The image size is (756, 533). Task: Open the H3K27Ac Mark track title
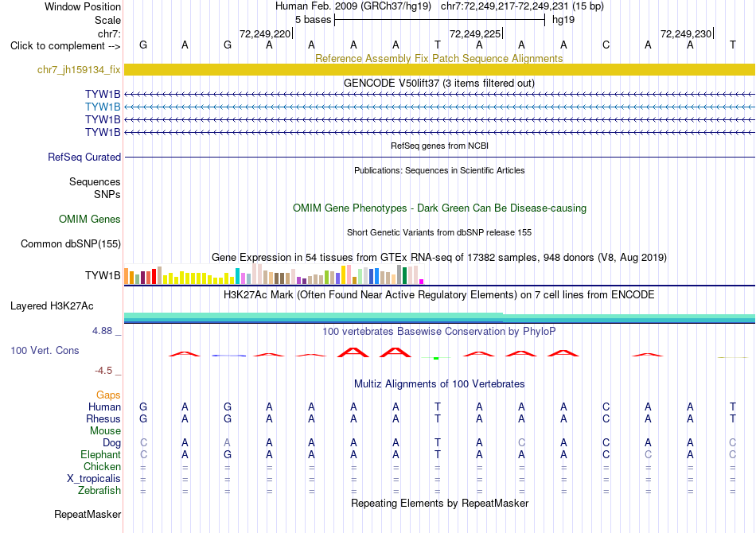click(438, 294)
